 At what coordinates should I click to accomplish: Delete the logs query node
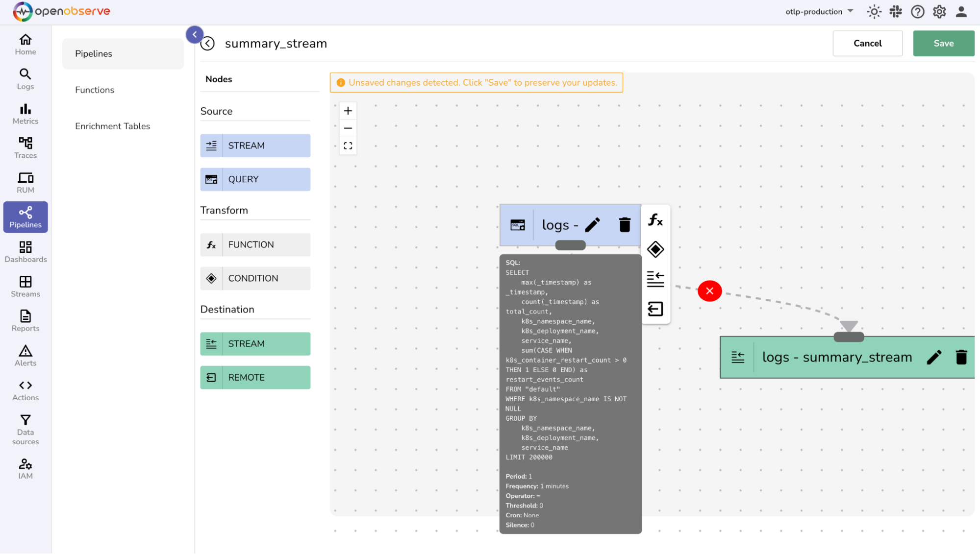(x=625, y=225)
